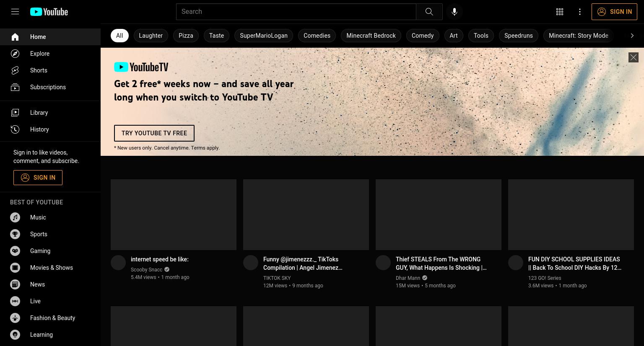The height and width of the screenshot is (346, 644).
Task: Click inside the Search input field
Action: tap(296, 12)
